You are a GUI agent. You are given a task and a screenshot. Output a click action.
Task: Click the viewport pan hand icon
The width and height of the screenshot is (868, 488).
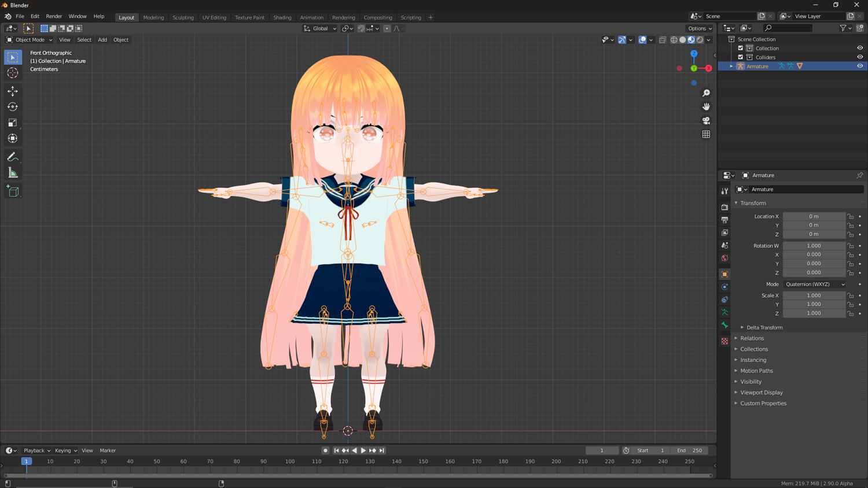706,107
